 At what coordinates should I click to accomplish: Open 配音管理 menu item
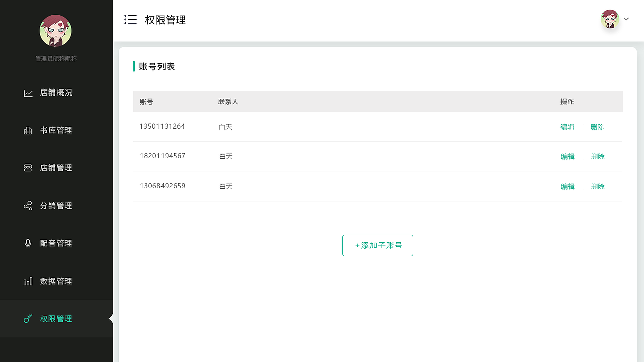pos(56,243)
